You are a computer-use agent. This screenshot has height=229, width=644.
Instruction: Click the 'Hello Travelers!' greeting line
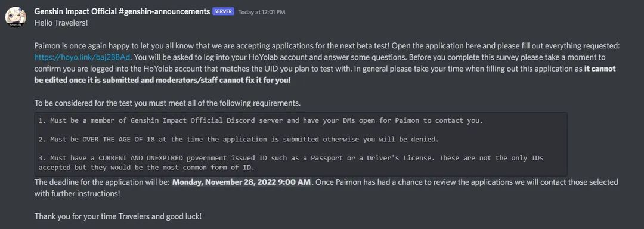coord(61,23)
